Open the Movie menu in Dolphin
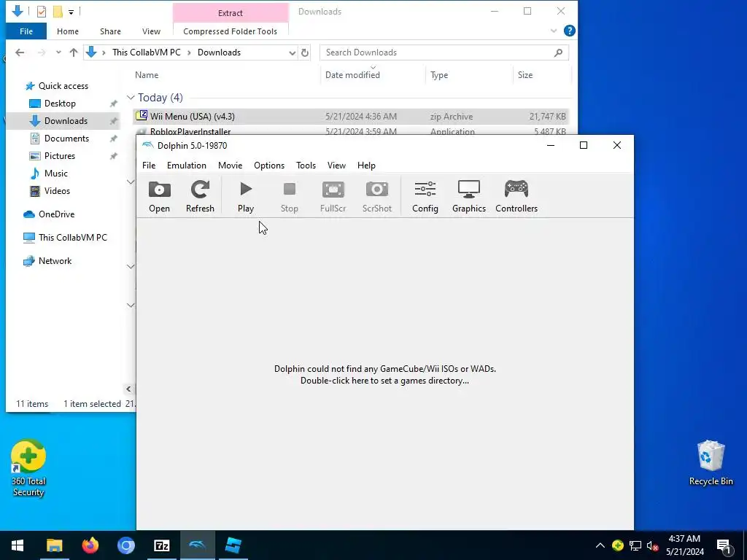 tap(230, 166)
